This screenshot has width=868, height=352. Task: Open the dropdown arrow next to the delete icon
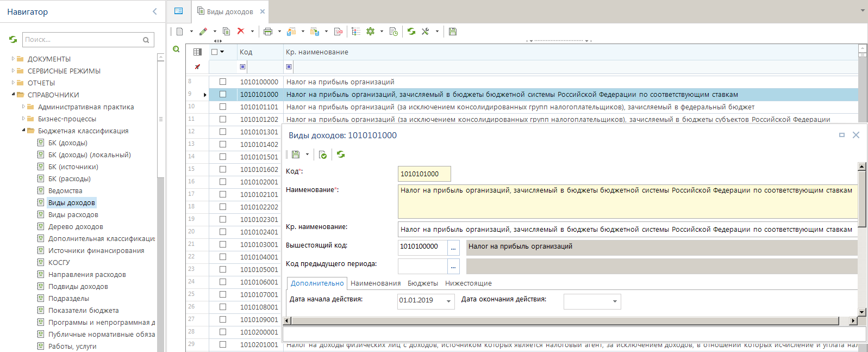tap(252, 32)
